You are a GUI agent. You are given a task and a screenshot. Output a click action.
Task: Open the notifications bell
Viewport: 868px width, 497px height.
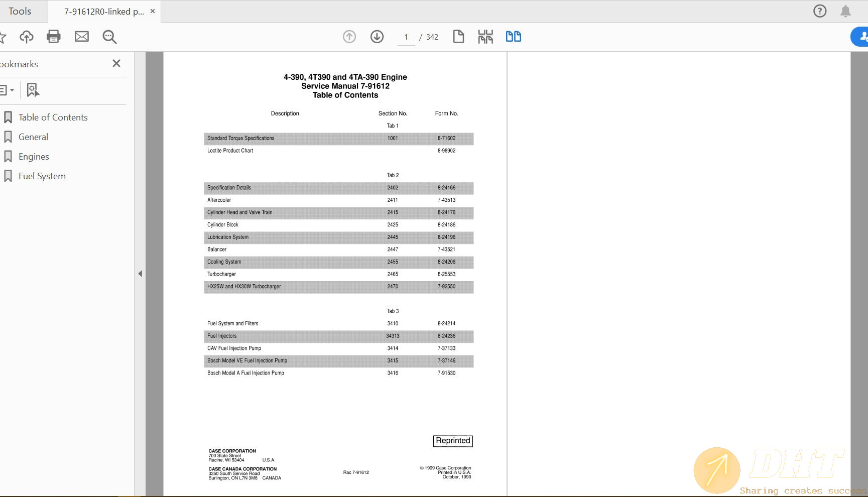(845, 11)
